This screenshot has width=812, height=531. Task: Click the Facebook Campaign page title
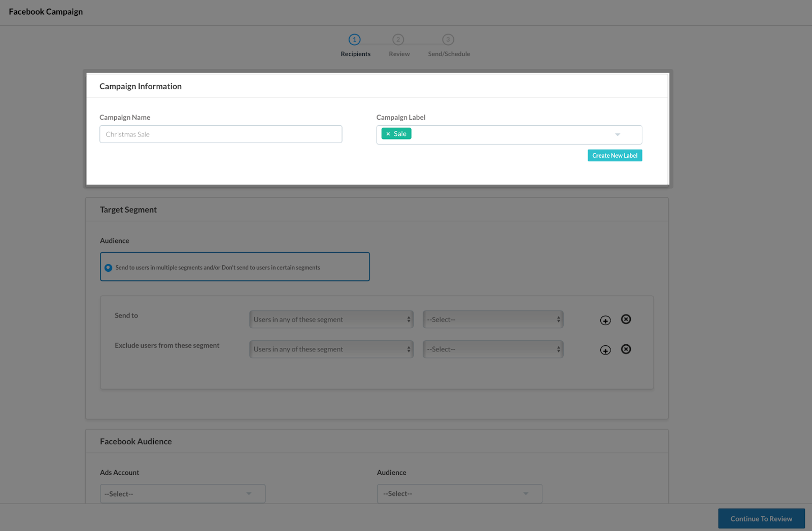pos(46,12)
